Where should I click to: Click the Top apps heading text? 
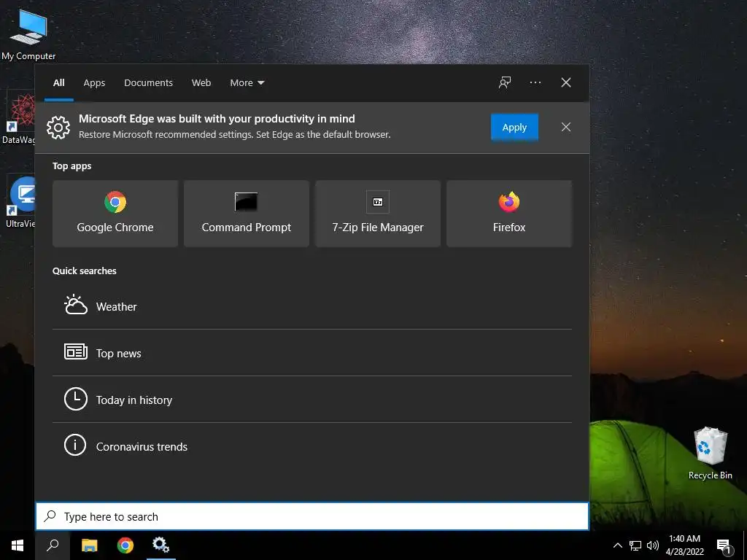click(x=72, y=166)
